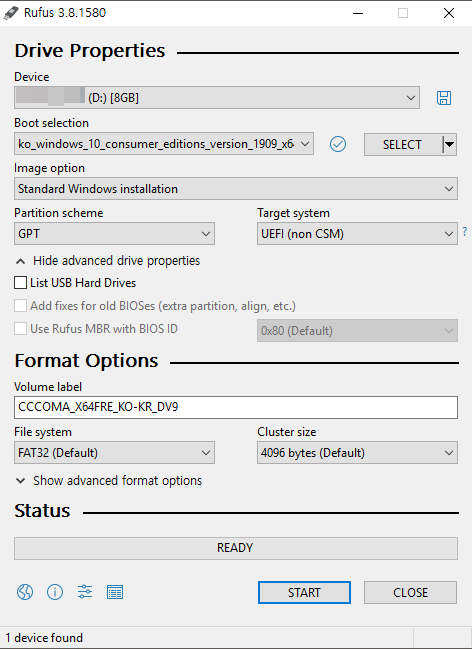Click the Drive Properties heading
The image size is (472, 649).
point(90,51)
